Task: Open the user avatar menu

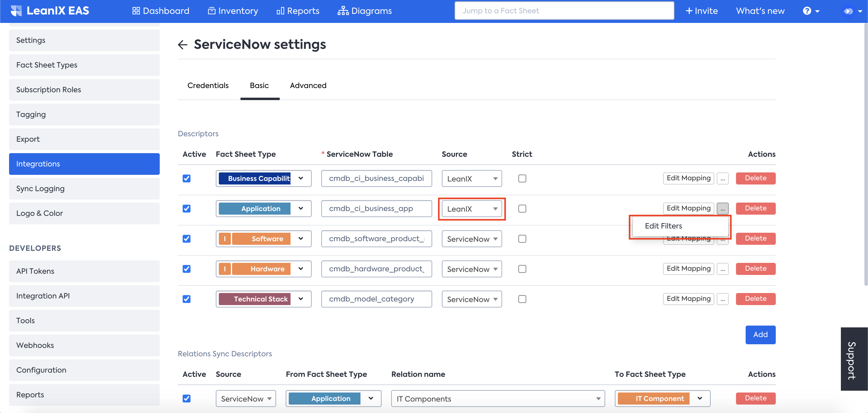Action: (x=853, y=11)
